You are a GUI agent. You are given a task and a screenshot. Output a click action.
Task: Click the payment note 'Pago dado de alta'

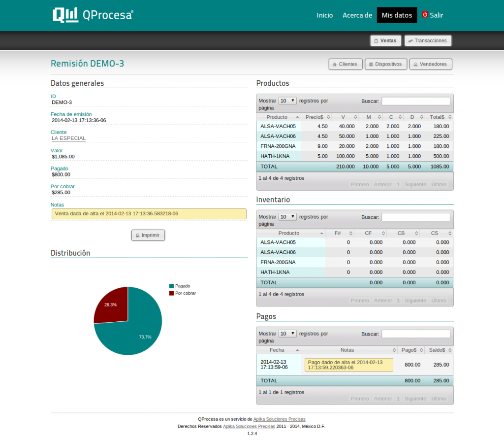tap(349, 365)
